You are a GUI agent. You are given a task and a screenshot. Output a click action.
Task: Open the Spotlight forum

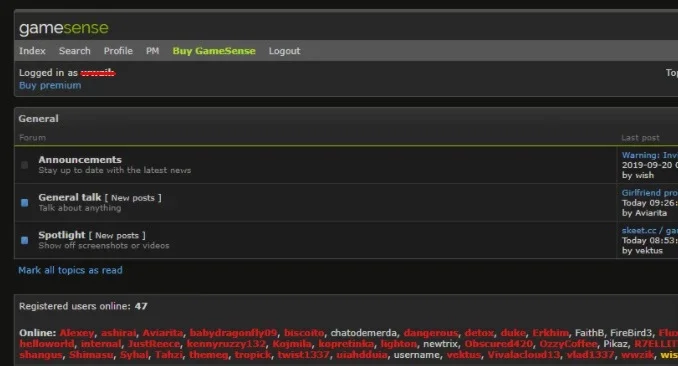pyautogui.click(x=62, y=235)
